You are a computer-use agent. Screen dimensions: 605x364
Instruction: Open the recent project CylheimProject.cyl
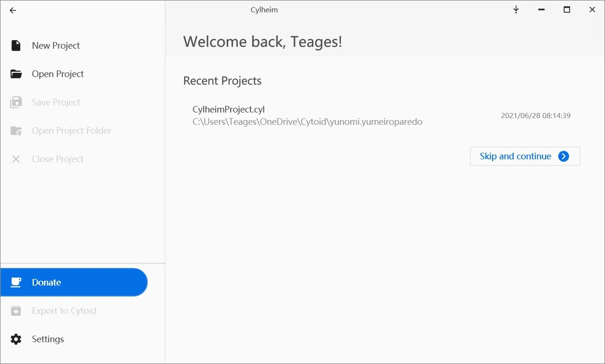pos(228,109)
